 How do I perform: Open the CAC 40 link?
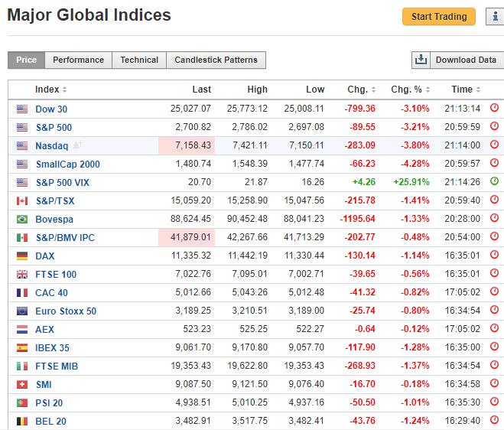(51, 292)
